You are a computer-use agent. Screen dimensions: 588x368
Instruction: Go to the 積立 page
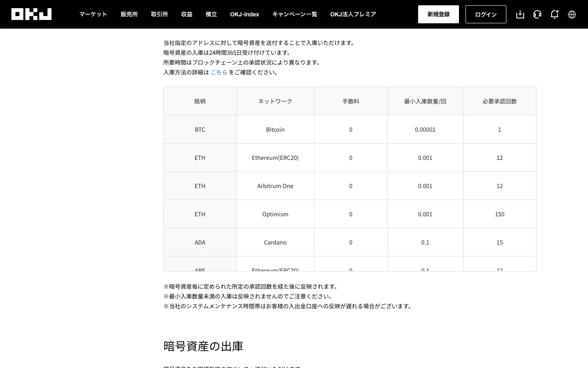click(x=211, y=14)
